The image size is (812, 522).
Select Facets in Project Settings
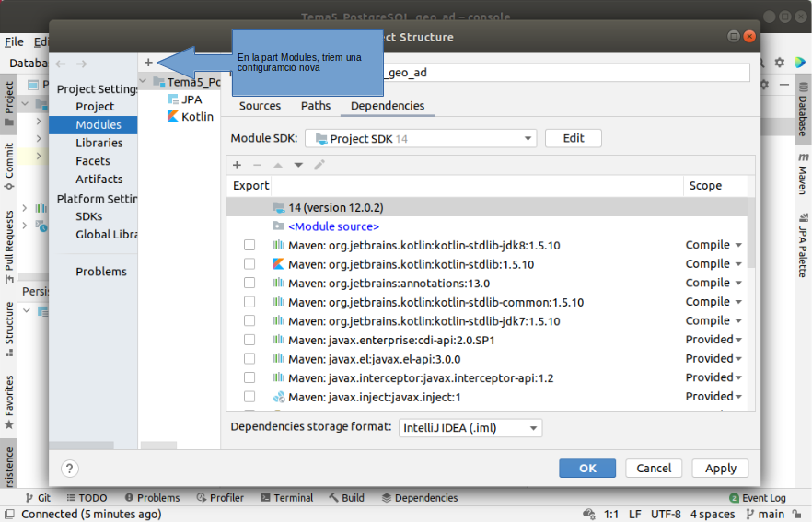tap(93, 161)
